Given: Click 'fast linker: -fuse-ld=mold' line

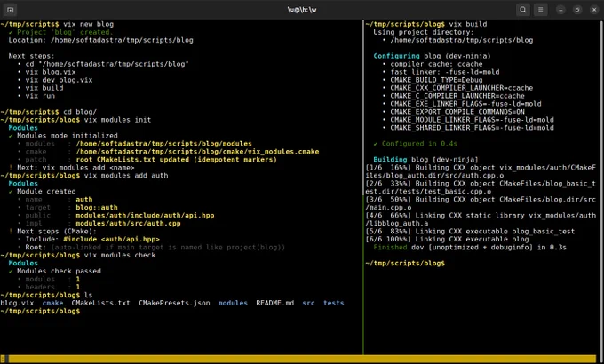Looking at the screenshot, I should 445,72.
